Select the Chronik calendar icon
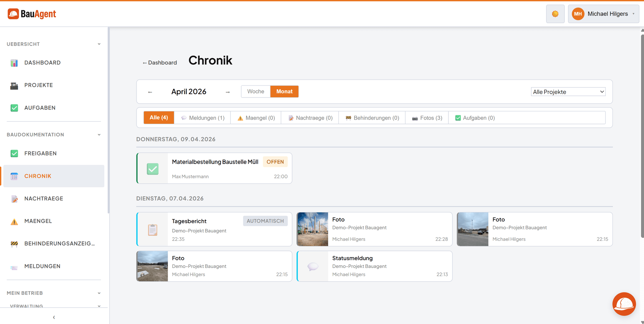 click(x=14, y=176)
